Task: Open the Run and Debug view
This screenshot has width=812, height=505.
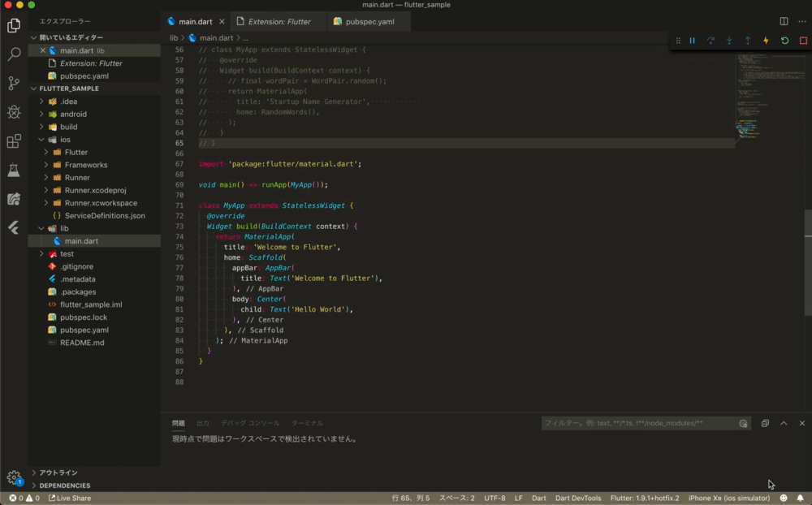Action: [14, 112]
